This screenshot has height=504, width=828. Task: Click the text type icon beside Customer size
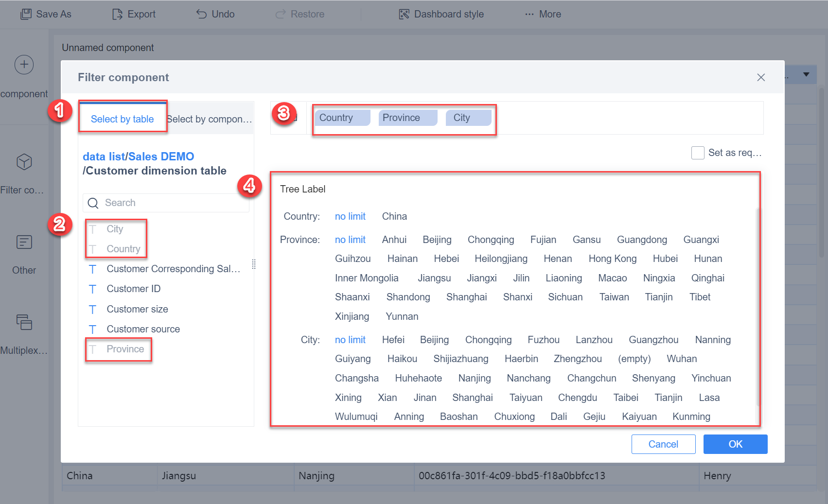pos(92,309)
